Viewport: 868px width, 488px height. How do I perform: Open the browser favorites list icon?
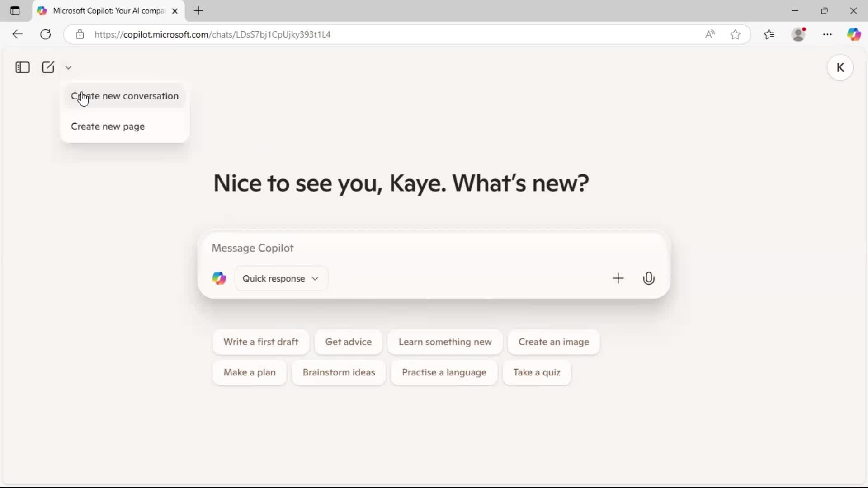tap(769, 34)
